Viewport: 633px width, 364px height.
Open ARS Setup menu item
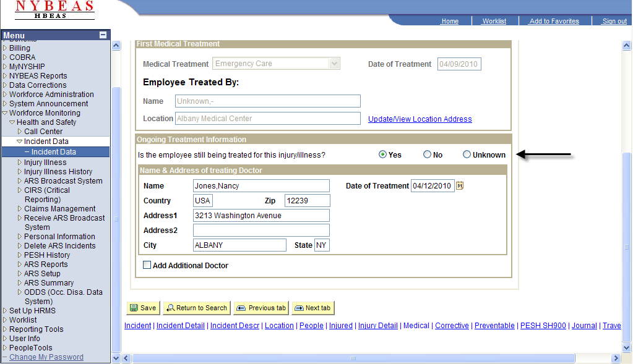(42, 273)
